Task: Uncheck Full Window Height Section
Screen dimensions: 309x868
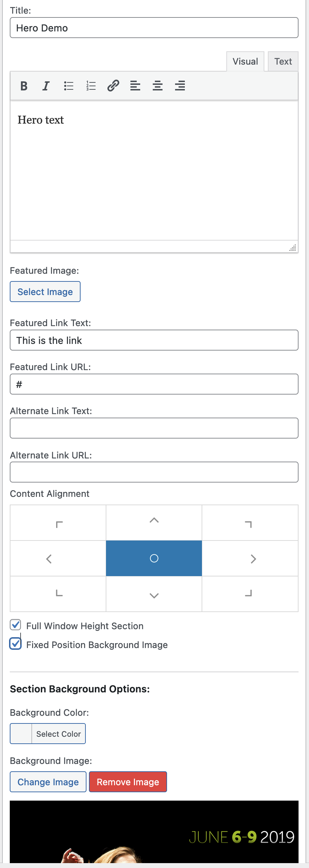Action: pyautogui.click(x=16, y=625)
